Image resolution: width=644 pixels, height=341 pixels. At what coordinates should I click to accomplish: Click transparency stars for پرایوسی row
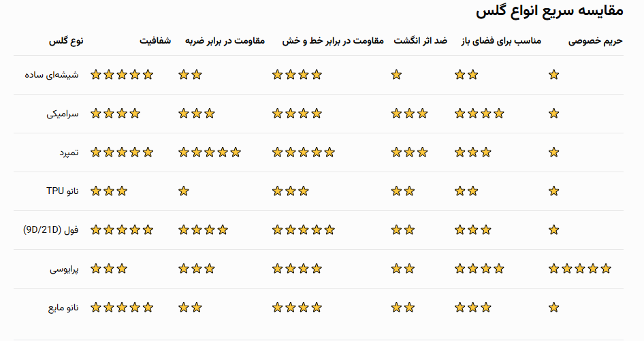point(109,269)
